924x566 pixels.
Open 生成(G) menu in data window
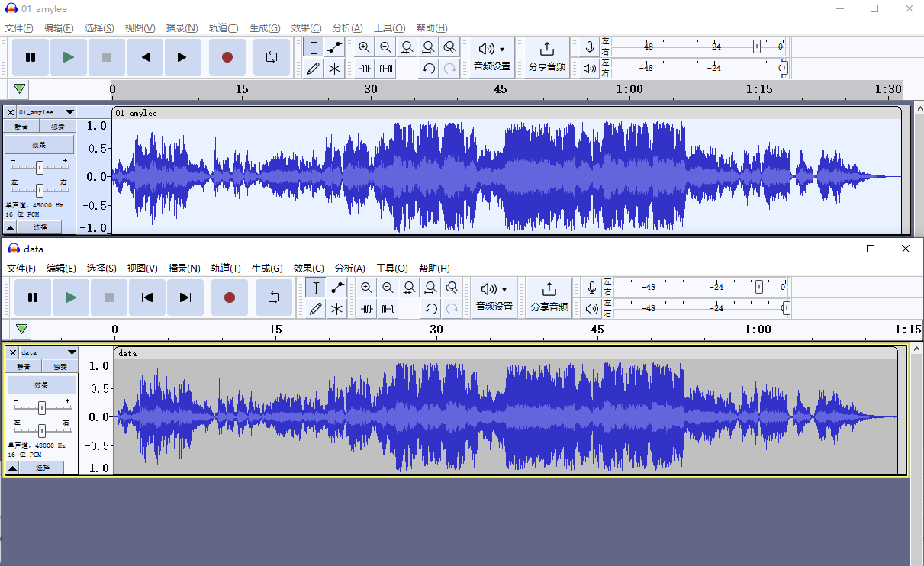coord(267,269)
